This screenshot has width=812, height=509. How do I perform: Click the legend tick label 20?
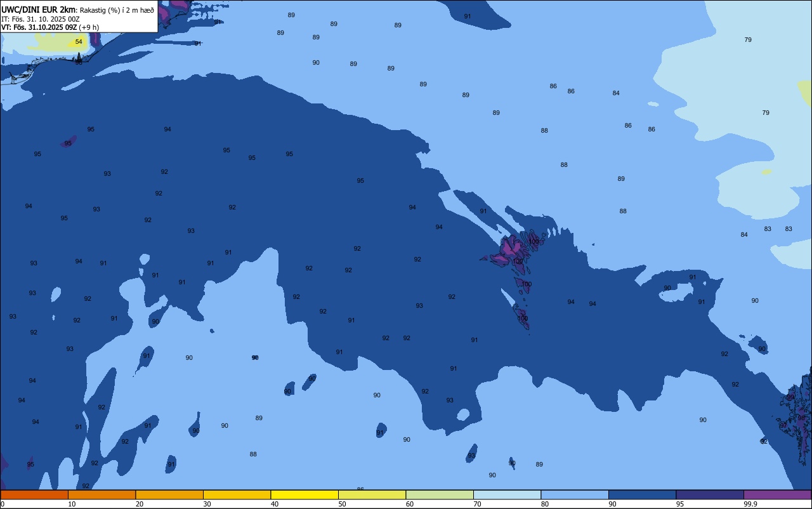(x=140, y=504)
